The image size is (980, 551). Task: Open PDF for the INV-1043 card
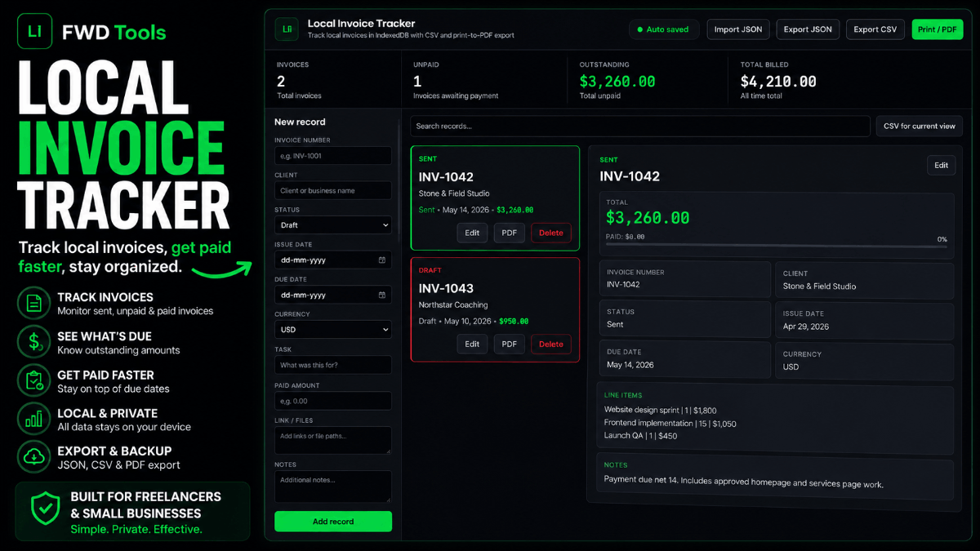click(x=509, y=344)
